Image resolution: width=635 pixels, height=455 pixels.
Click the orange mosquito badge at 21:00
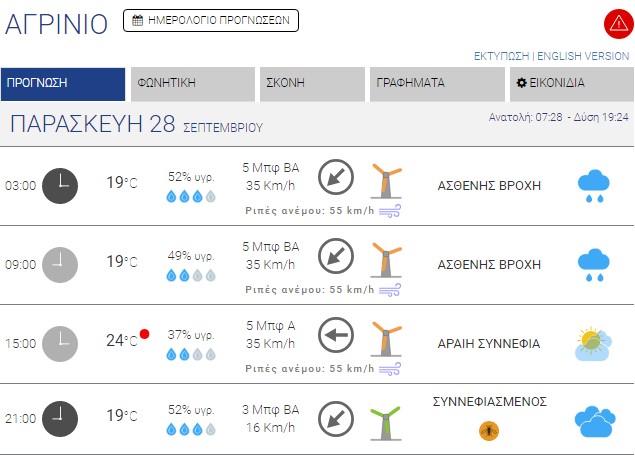click(489, 430)
